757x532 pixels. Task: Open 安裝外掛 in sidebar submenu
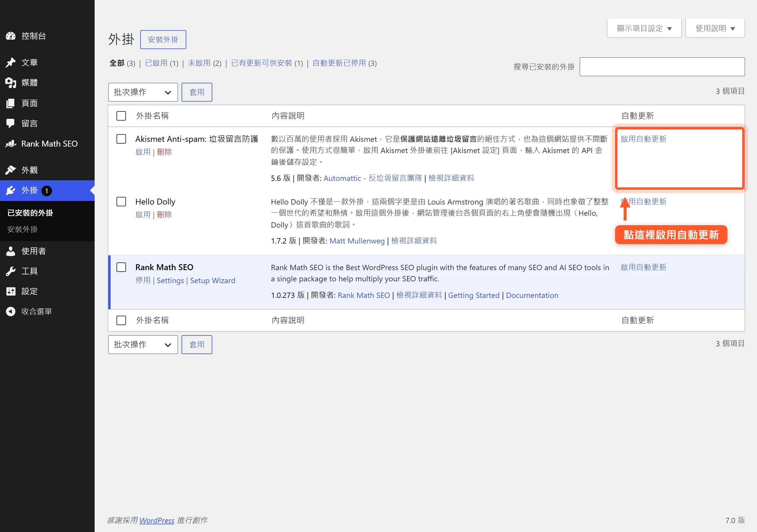[22, 229]
